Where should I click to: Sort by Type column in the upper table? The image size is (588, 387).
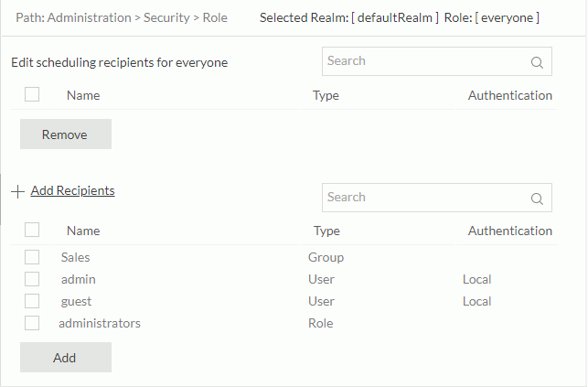tap(326, 95)
